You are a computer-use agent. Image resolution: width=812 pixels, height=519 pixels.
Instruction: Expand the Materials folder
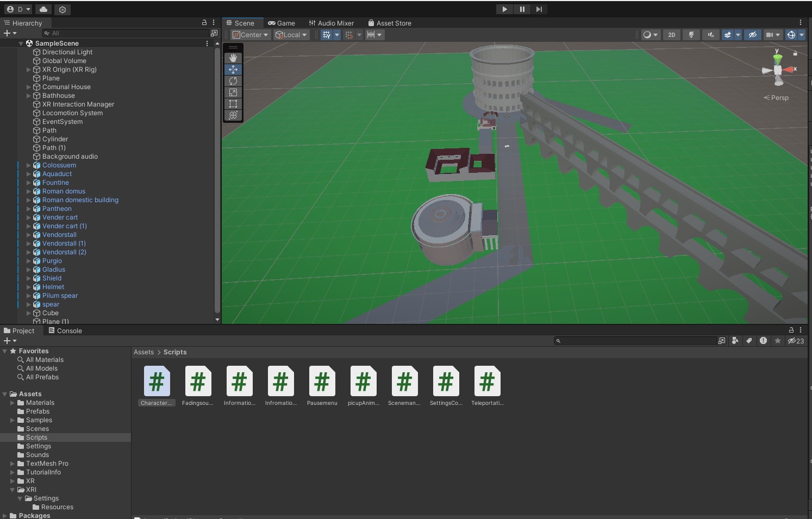tap(13, 403)
